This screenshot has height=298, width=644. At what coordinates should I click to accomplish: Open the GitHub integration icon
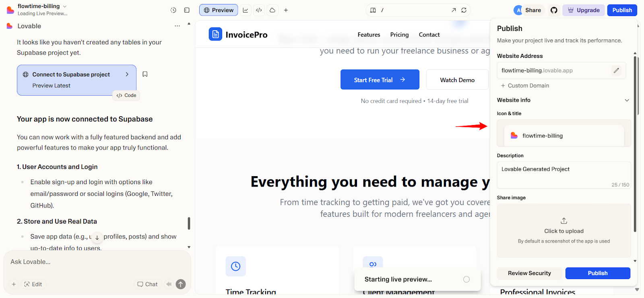pyautogui.click(x=554, y=10)
